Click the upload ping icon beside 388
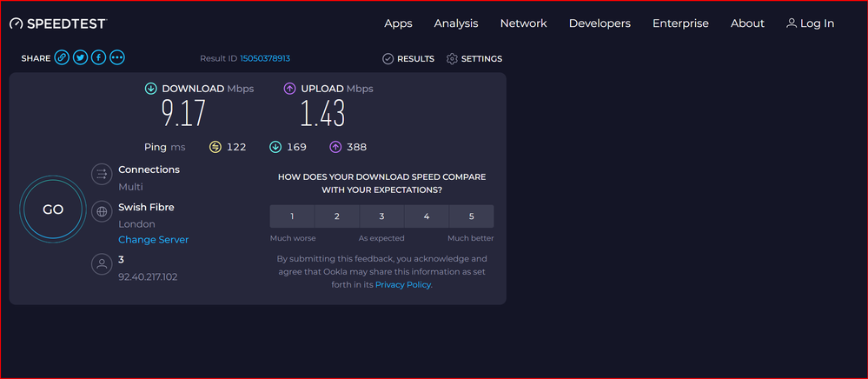The image size is (868, 379). tap(335, 147)
